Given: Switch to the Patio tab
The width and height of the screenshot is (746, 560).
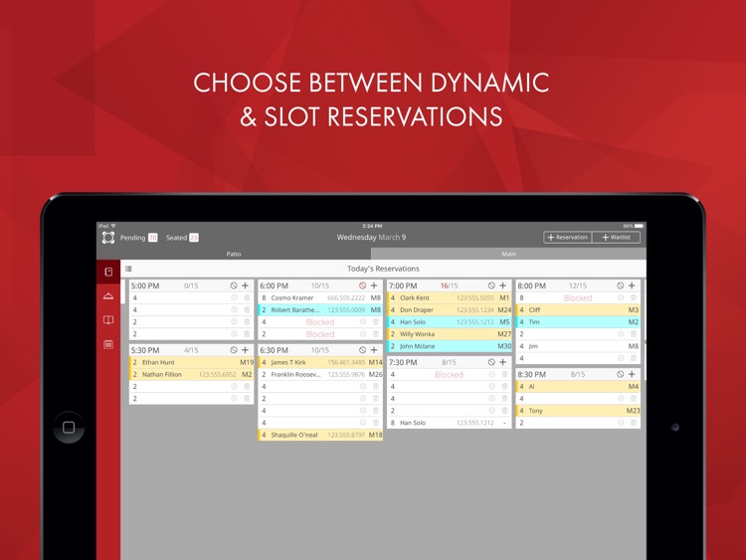Looking at the screenshot, I should click(x=234, y=254).
